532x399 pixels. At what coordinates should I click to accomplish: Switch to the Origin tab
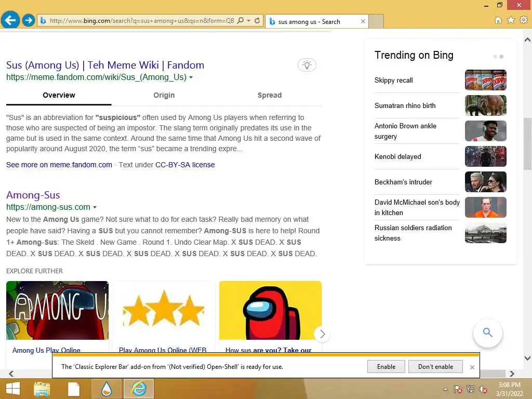(x=164, y=96)
